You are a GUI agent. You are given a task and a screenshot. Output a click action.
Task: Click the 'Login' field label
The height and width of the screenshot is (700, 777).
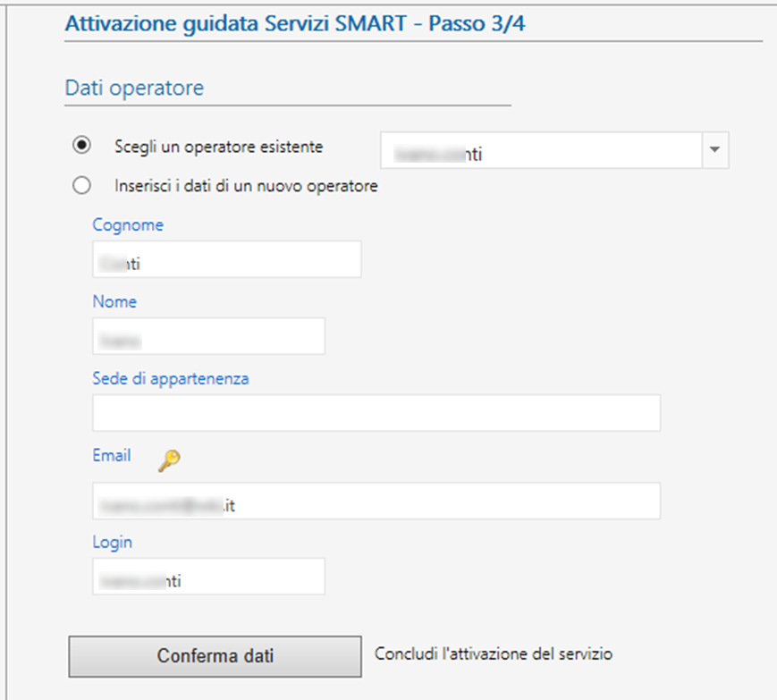click(x=113, y=542)
